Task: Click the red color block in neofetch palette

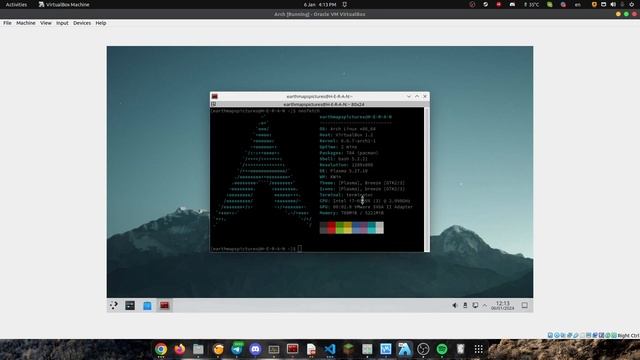Action: [x=331, y=228]
